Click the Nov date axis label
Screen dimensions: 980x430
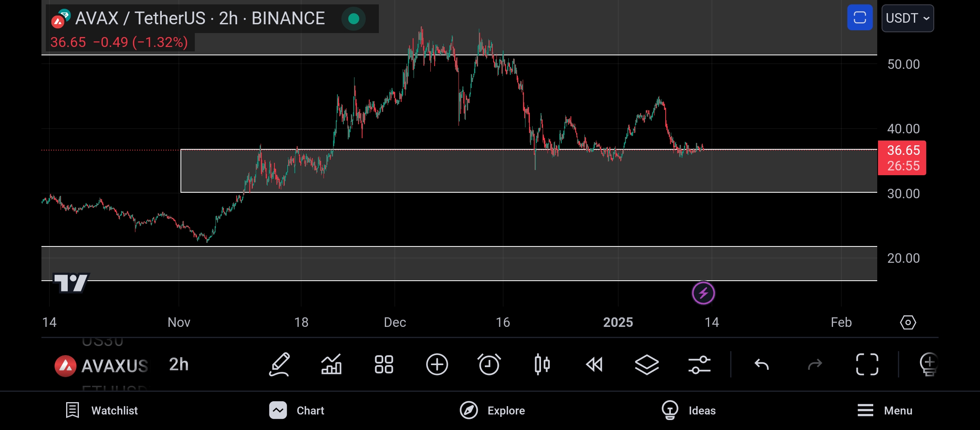tap(179, 322)
